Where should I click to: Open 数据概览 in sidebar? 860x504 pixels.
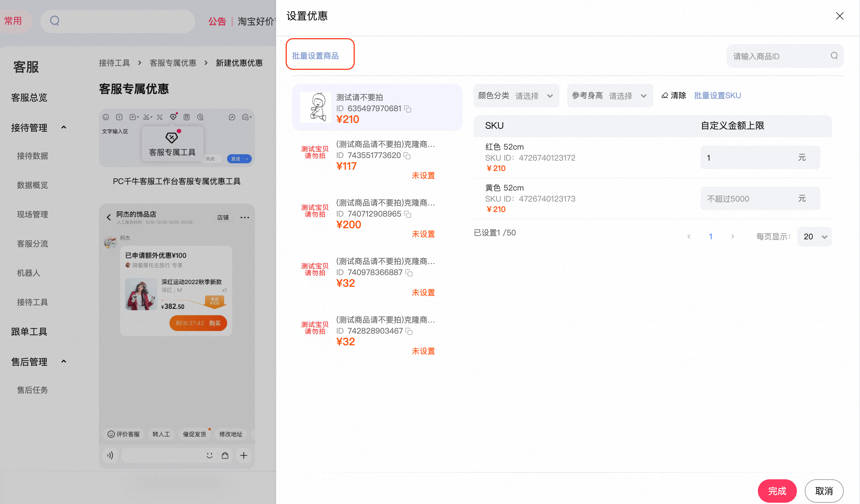pyautogui.click(x=33, y=185)
